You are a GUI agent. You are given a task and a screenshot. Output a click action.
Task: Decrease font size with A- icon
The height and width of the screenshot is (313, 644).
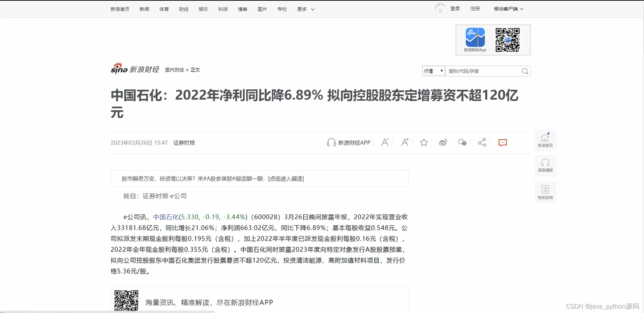[x=385, y=142]
